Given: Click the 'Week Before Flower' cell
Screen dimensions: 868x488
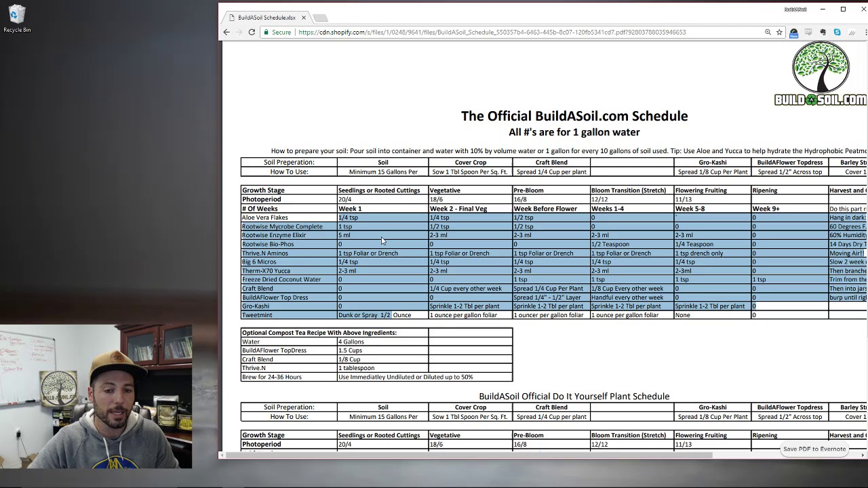Looking at the screenshot, I should tap(551, 209).
